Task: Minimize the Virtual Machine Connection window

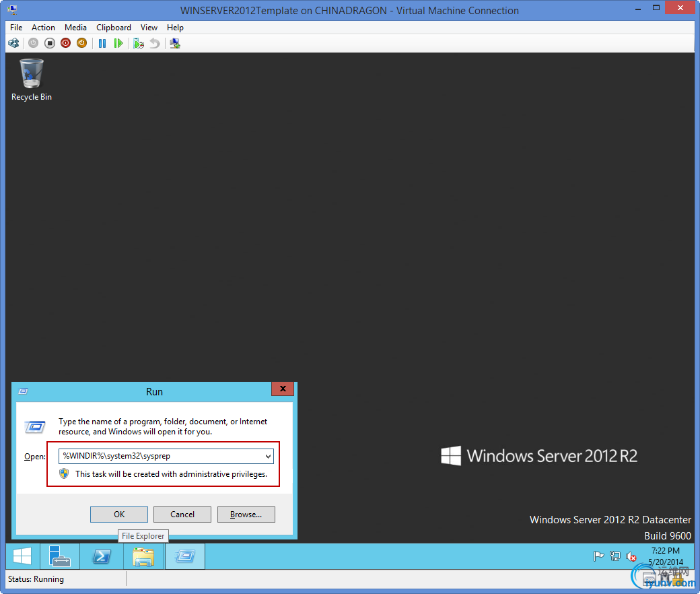Action: click(x=638, y=8)
